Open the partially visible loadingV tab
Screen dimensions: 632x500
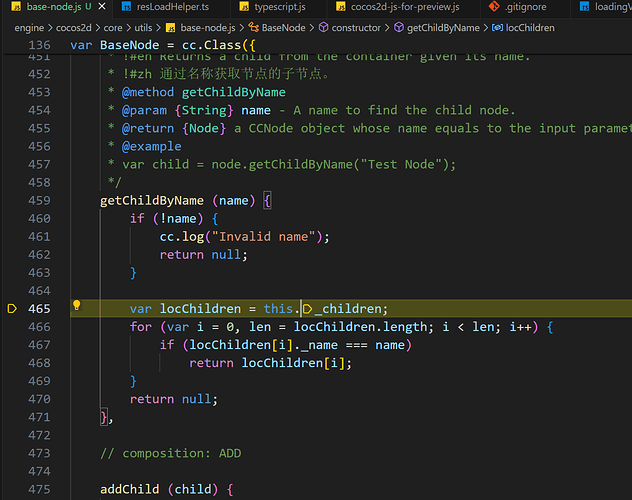605,7
